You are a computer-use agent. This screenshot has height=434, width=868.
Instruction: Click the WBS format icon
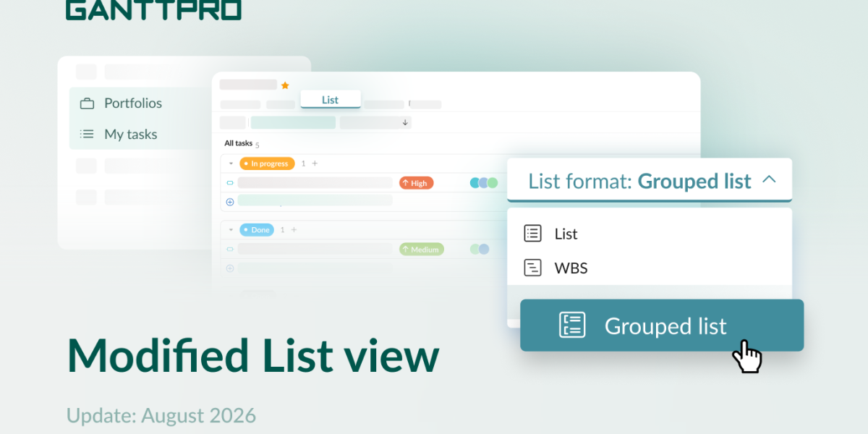coord(532,268)
